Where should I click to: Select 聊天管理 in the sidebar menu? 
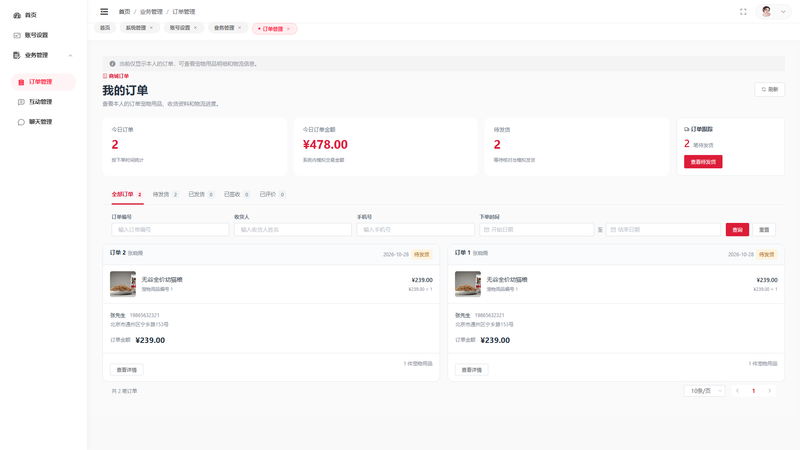(40, 122)
